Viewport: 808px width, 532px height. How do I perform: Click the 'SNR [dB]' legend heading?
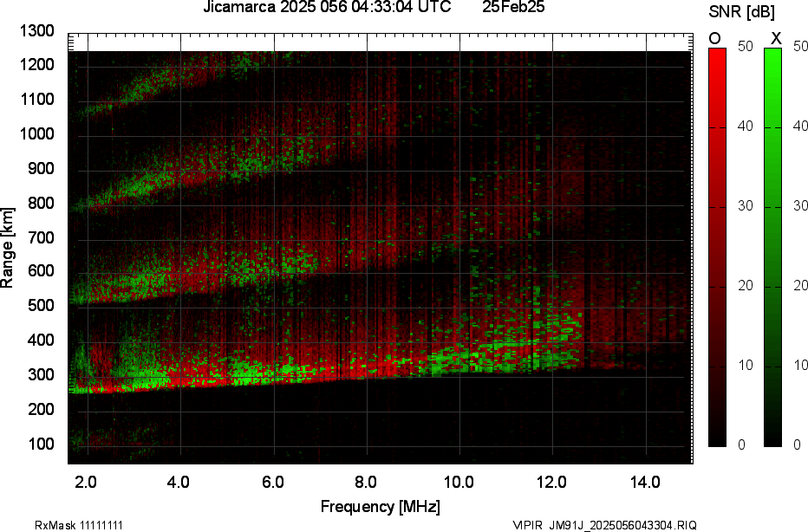[741, 12]
